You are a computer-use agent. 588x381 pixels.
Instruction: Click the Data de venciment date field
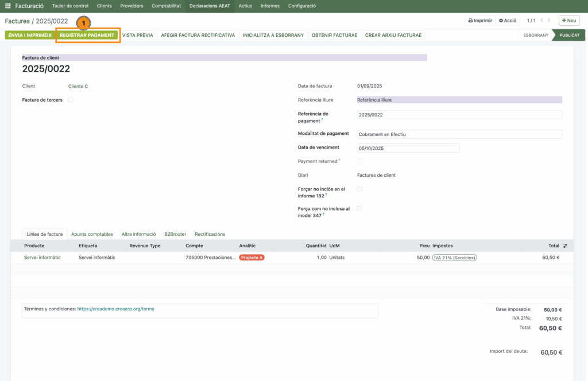408,148
